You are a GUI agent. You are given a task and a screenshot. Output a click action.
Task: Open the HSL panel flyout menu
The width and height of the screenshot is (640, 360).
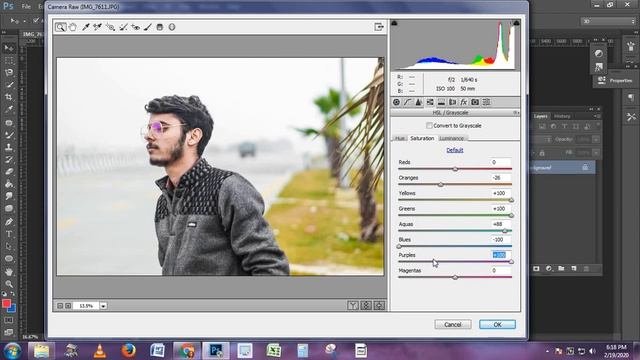[x=516, y=113]
